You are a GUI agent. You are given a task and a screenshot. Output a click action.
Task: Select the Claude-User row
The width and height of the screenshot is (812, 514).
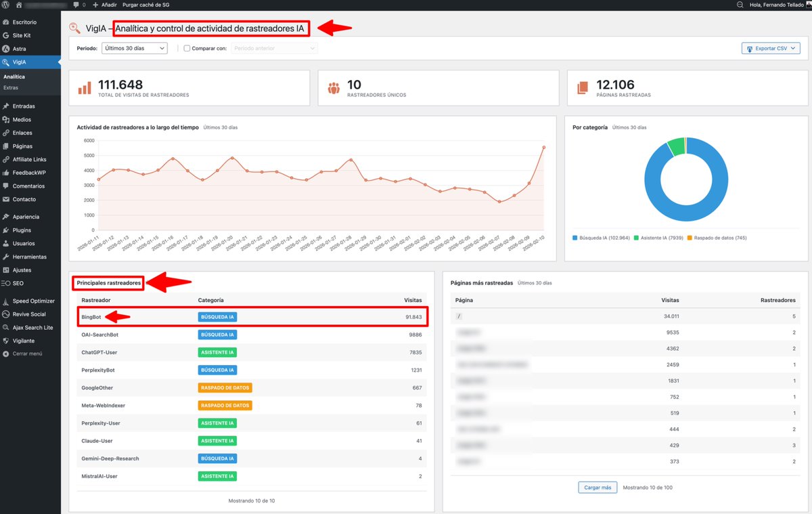252,441
